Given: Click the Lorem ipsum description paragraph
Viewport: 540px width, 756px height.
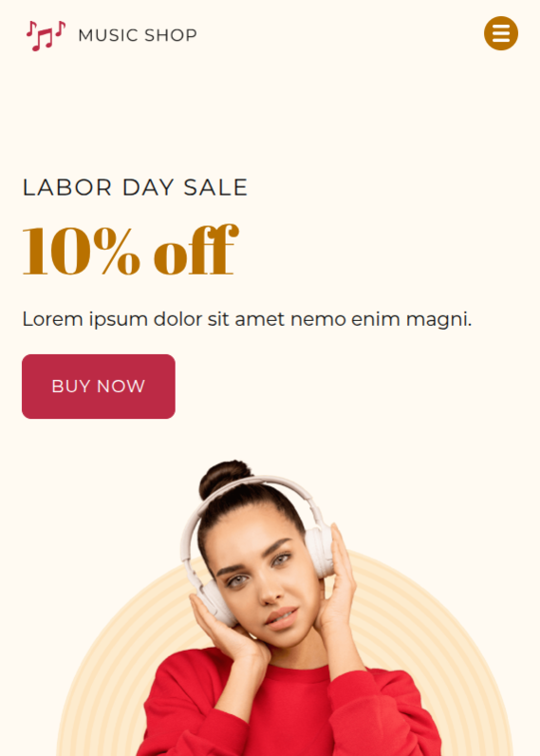Looking at the screenshot, I should coord(247,319).
